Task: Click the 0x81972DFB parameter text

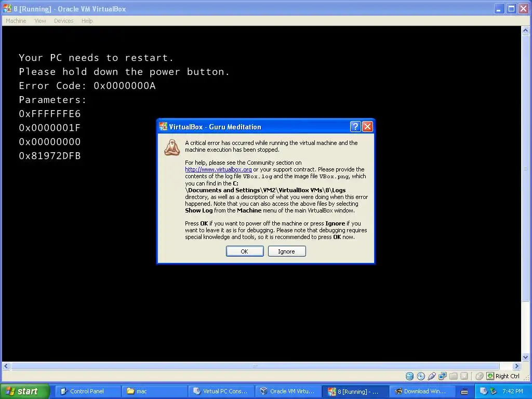Action: click(50, 156)
